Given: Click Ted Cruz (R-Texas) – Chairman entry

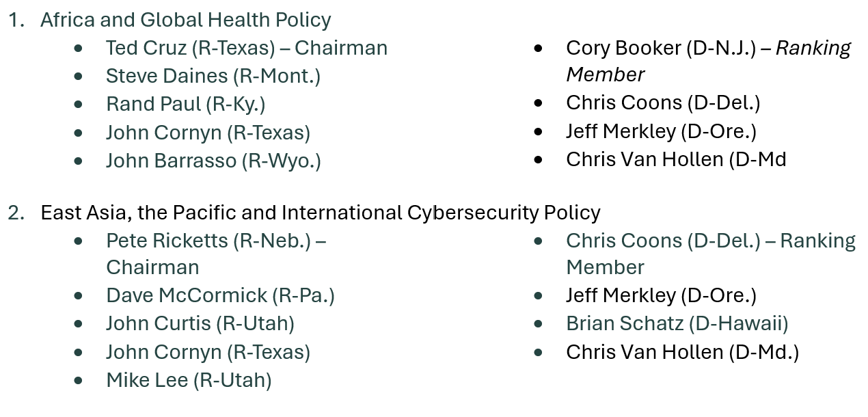Looking at the screenshot, I should [x=247, y=48].
